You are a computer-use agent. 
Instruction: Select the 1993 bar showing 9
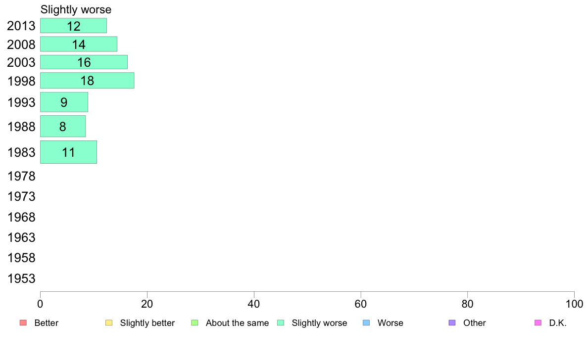coord(64,102)
